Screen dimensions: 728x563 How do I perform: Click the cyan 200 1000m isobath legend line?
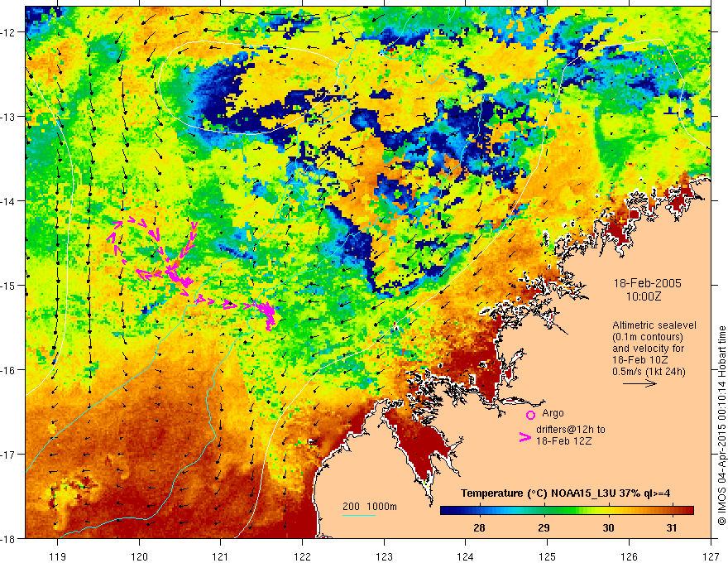click(x=359, y=516)
